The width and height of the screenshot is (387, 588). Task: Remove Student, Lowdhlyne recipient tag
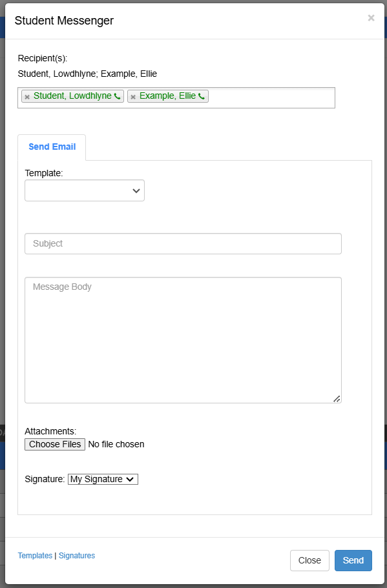point(26,96)
